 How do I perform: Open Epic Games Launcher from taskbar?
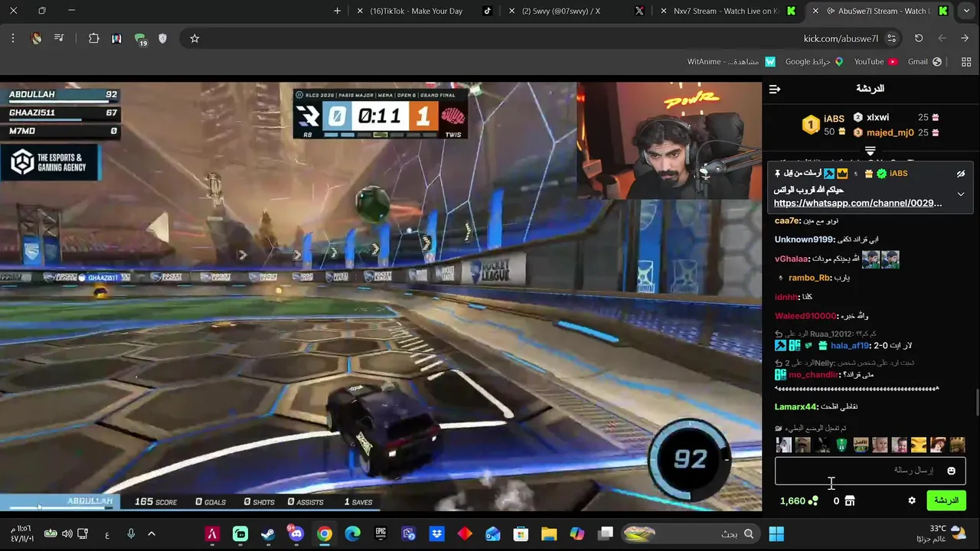coord(381,533)
